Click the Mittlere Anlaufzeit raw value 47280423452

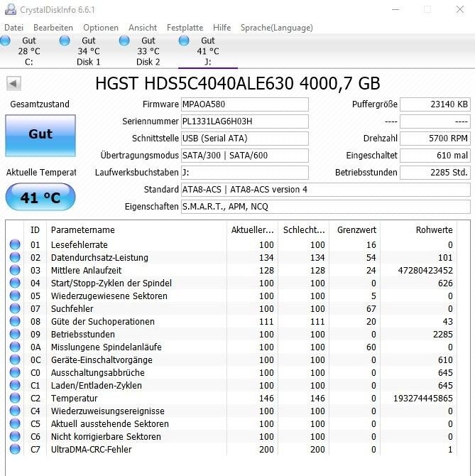click(425, 270)
